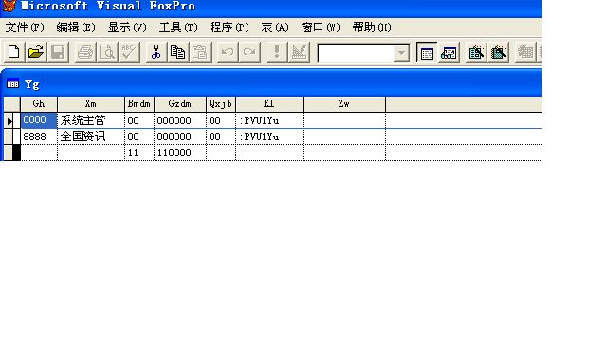607x364 pixels.
Task: Click the Kl cell in the 8888 row
Action: [x=269, y=136]
